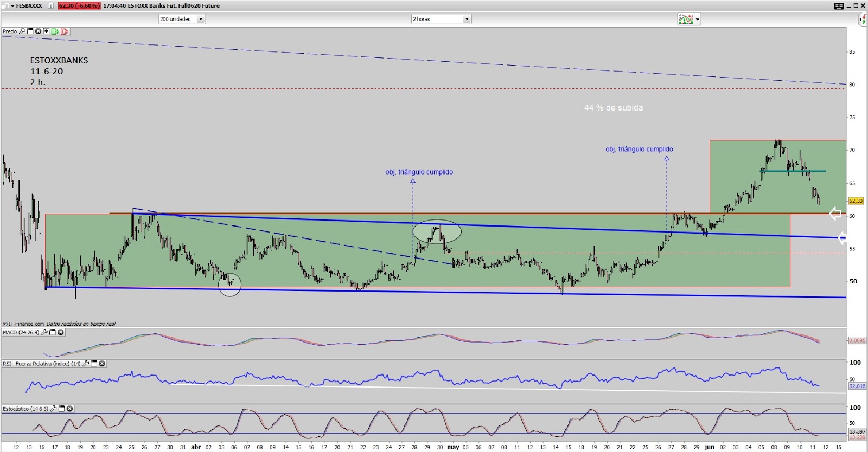The height and width of the screenshot is (452, 868).
Task: Select the teal horizontal line near 67
Action: [793, 171]
